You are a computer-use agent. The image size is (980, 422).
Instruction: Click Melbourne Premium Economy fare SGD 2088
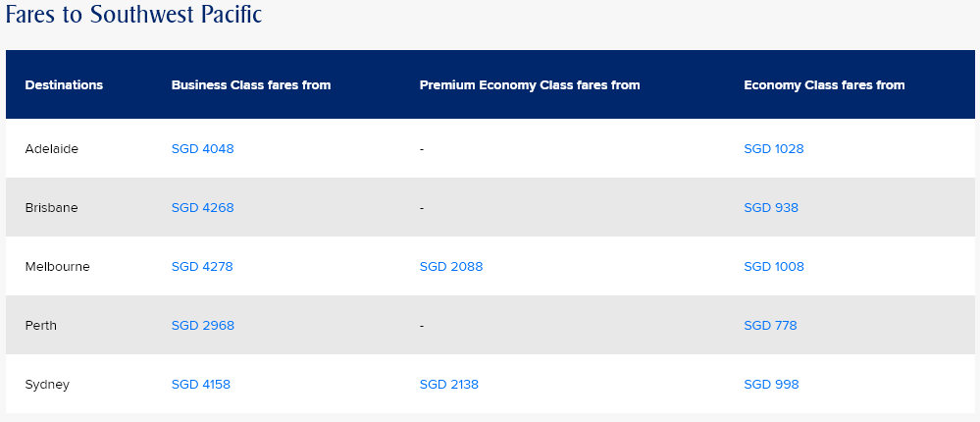tap(450, 267)
